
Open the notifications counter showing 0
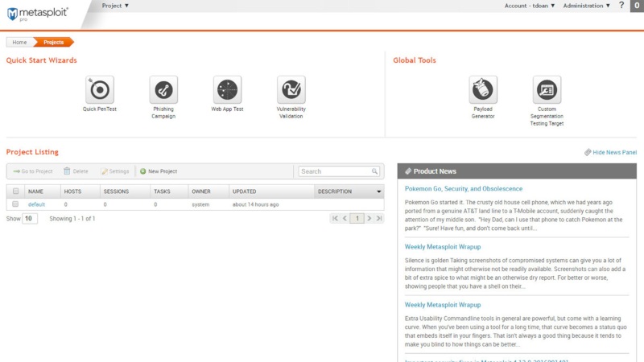(x=637, y=6)
